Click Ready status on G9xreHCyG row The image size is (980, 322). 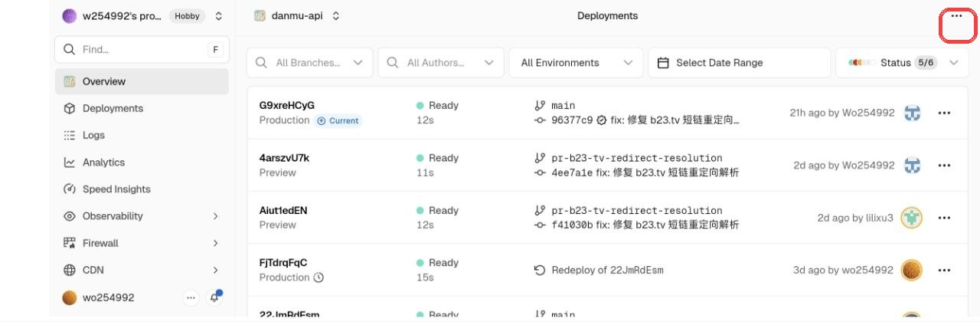[x=437, y=105]
